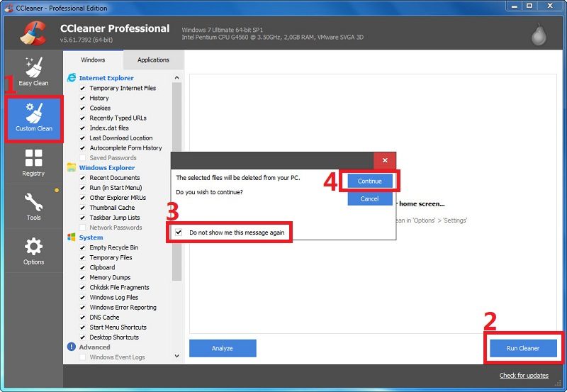Click the Internet Explorer heading
Viewport: 567px width, 392px height.
coord(106,78)
